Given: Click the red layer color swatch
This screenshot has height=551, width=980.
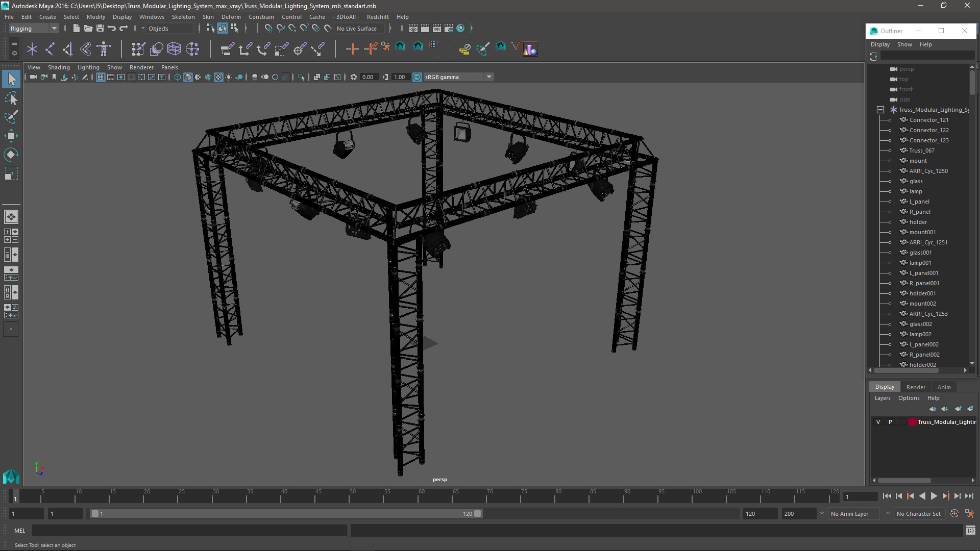Looking at the screenshot, I should click(912, 422).
